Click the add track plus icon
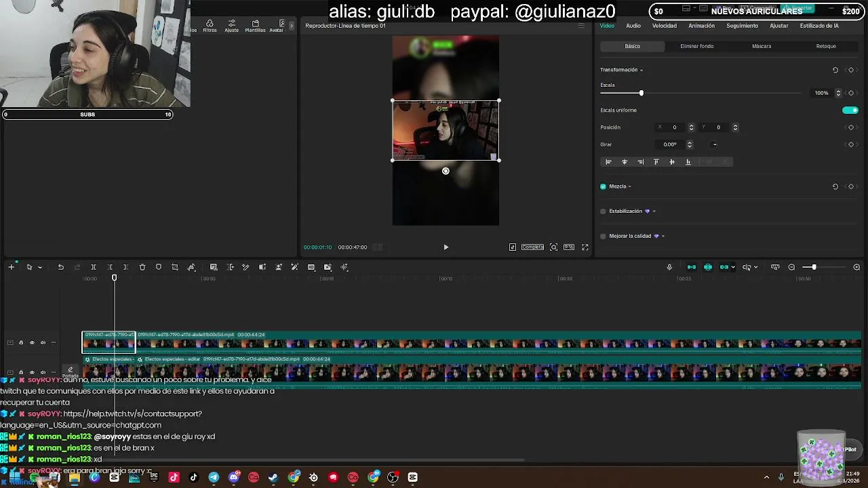Viewport: 868px width, 488px height. [11, 267]
